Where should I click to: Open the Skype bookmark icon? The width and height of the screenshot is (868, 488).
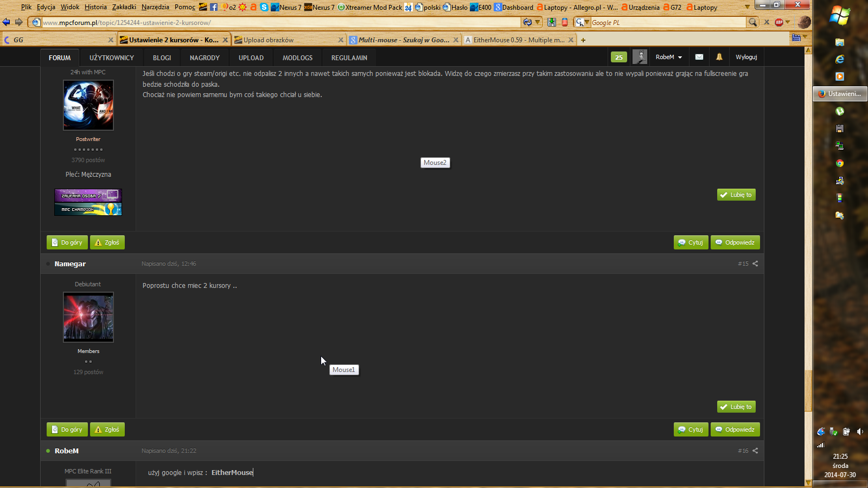264,7
